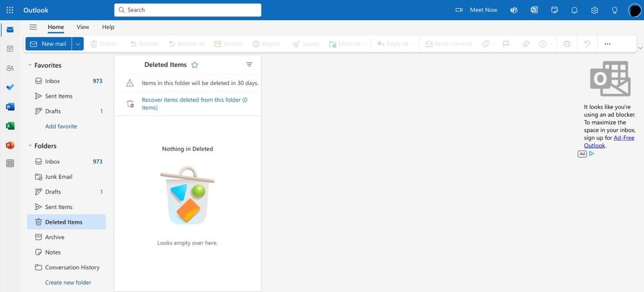Open the Move to dropdown

[x=364, y=44]
